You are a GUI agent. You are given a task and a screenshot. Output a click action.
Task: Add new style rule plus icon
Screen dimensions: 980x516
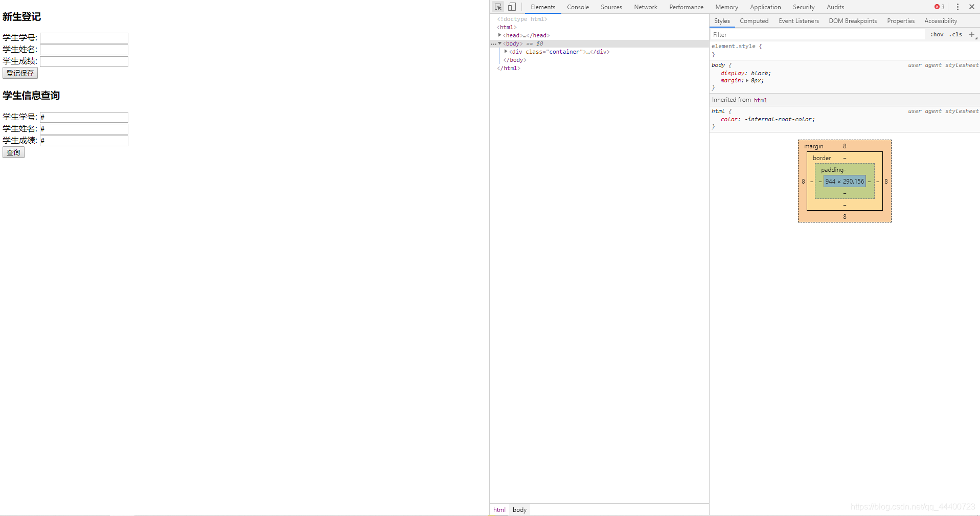pos(972,34)
